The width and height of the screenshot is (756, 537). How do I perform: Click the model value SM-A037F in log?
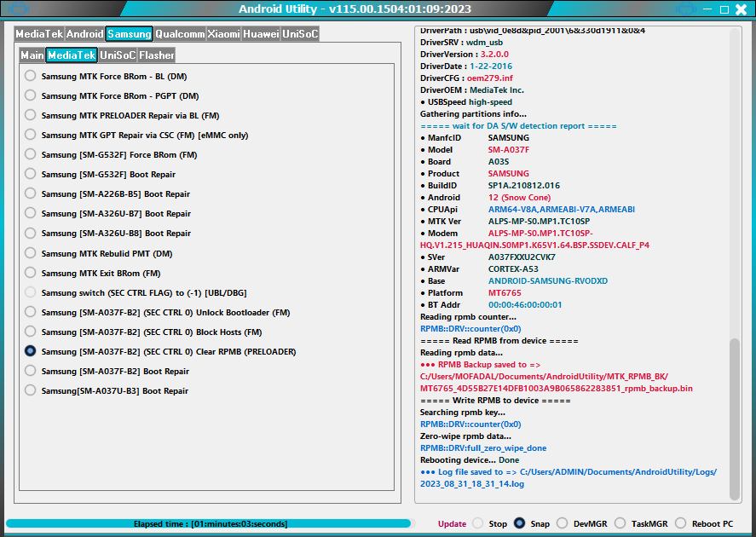(509, 149)
